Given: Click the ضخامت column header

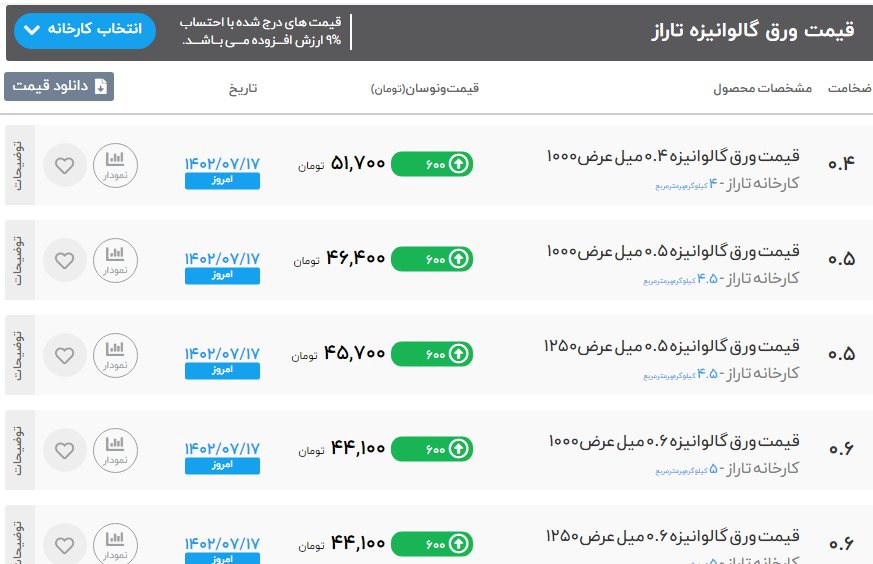Looking at the screenshot, I should point(849,88).
